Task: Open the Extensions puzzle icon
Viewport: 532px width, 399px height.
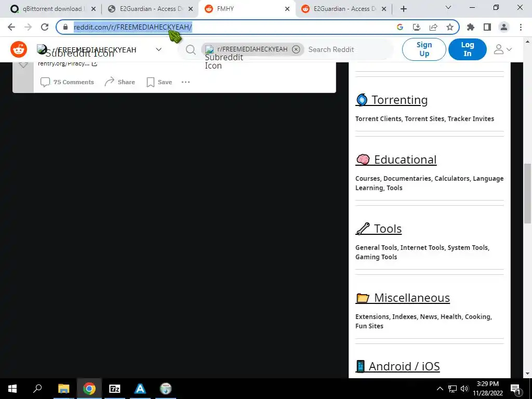Action: (471, 27)
